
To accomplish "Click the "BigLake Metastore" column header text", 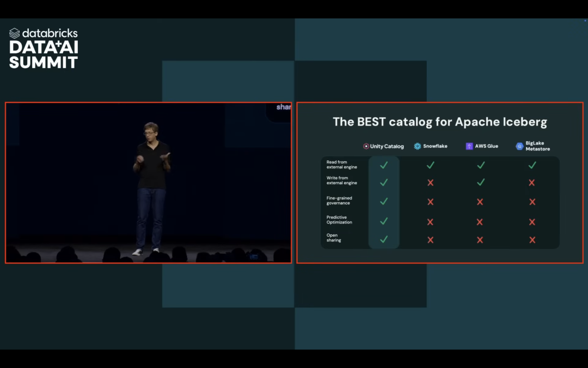I will [538, 146].
